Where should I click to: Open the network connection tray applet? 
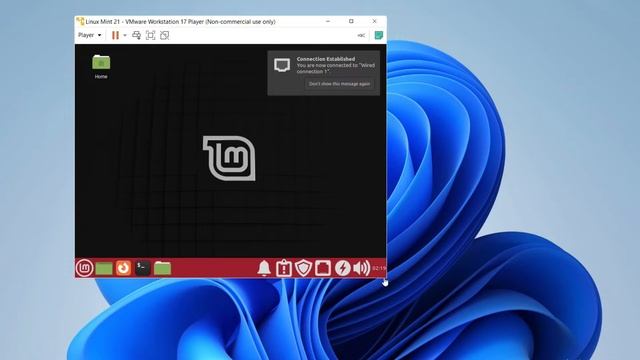323,268
